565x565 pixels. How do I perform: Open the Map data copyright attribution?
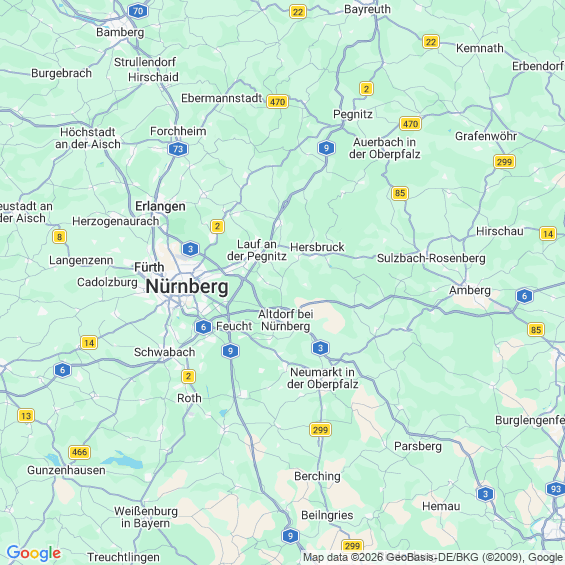click(x=433, y=558)
